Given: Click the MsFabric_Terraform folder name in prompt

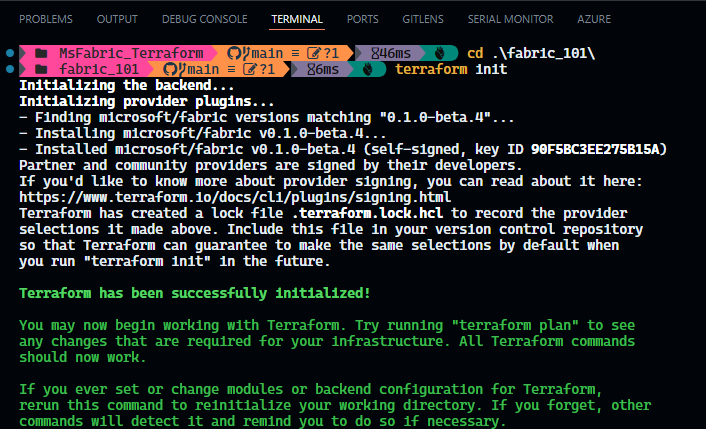Looking at the screenshot, I should pos(131,53).
